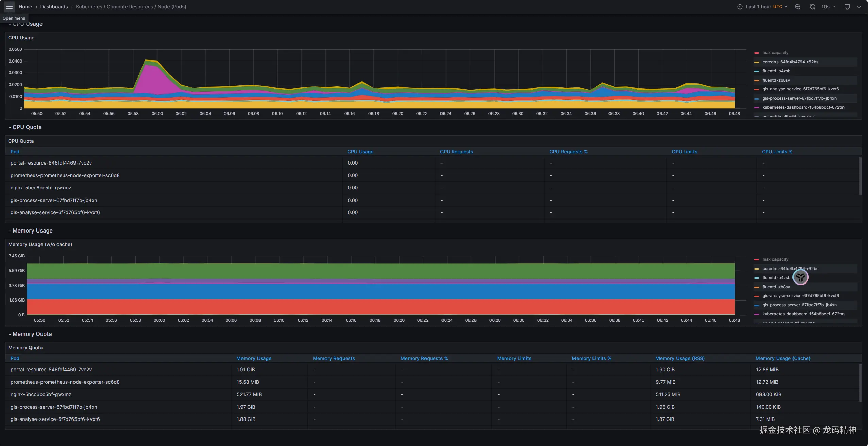868x446 pixels.
Task: Open the Last 1 hour time range picker
Action: [762, 7]
